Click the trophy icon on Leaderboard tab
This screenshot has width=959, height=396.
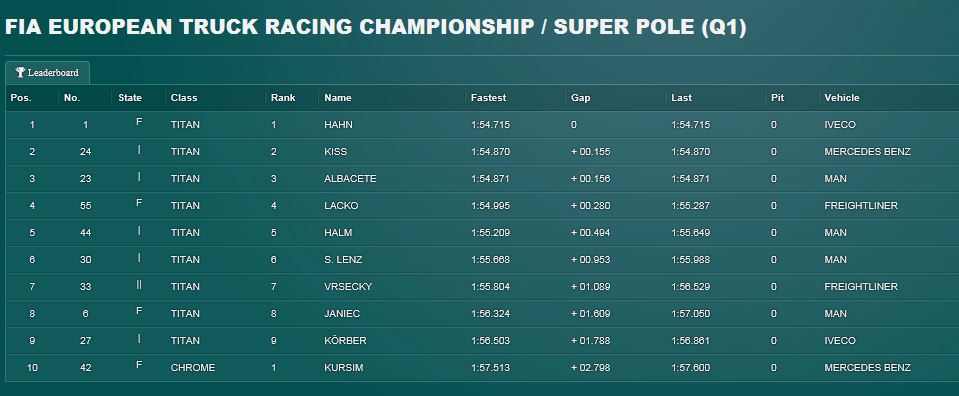[20, 72]
